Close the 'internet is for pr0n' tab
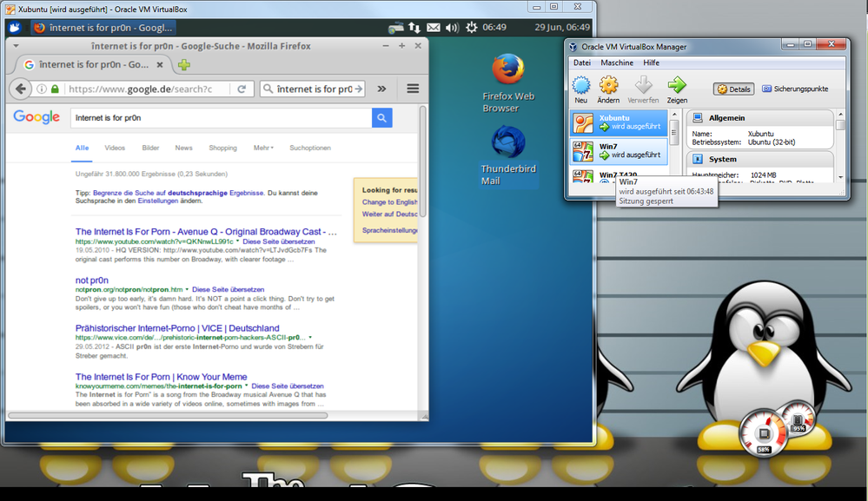The image size is (868, 501). (x=159, y=65)
